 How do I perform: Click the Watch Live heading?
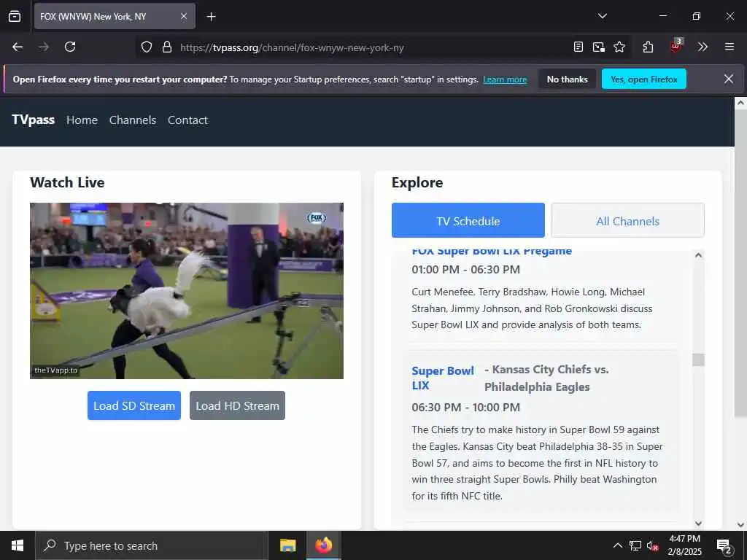67,182
